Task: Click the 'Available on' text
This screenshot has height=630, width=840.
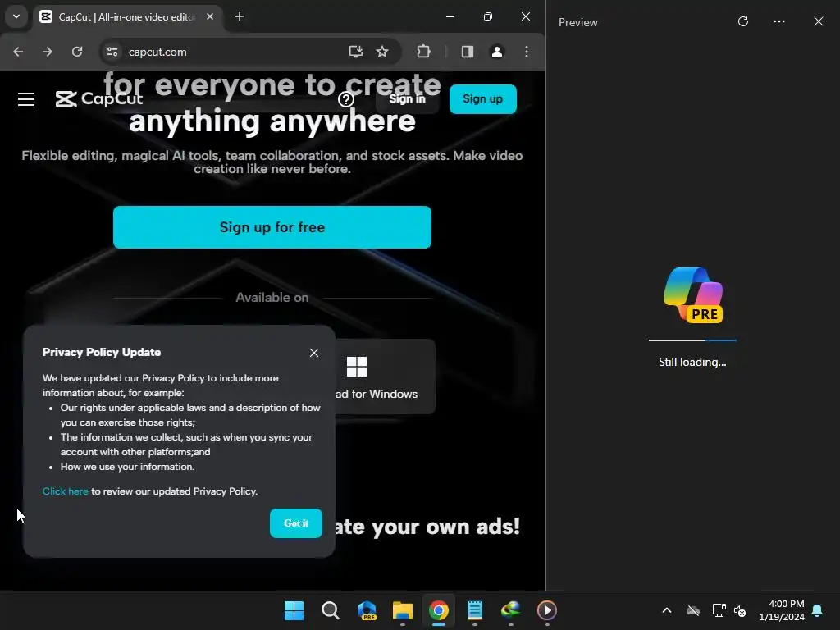Action: [272, 297]
